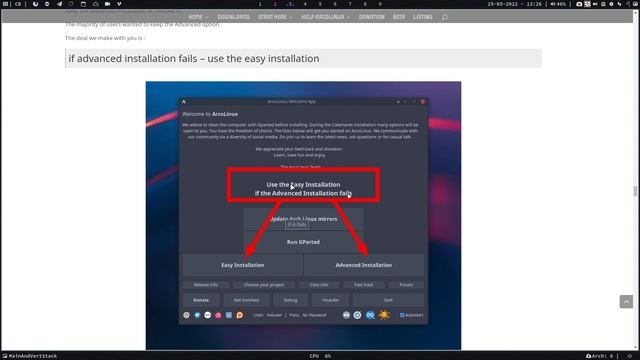Click the Telegram paper-plane launcher icon
This screenshot has width=640, height=360.
[60, 4]
